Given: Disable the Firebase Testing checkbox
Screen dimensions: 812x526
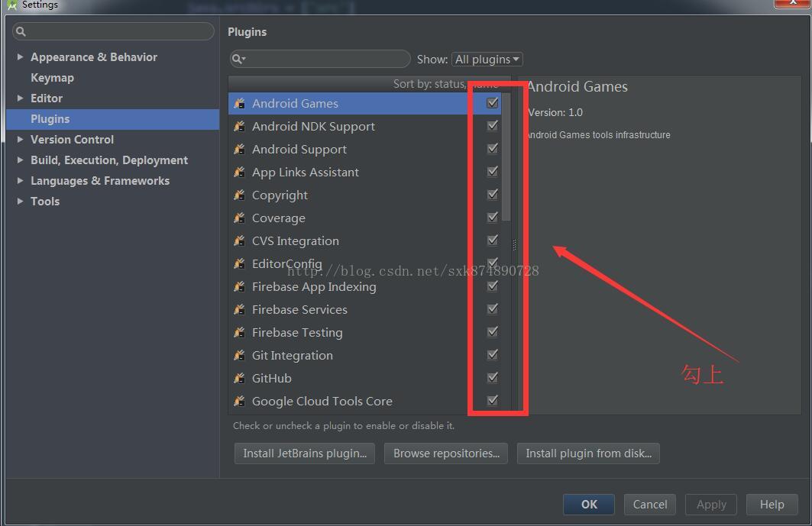Looking at the screenshot, I should tap(493, 331).
